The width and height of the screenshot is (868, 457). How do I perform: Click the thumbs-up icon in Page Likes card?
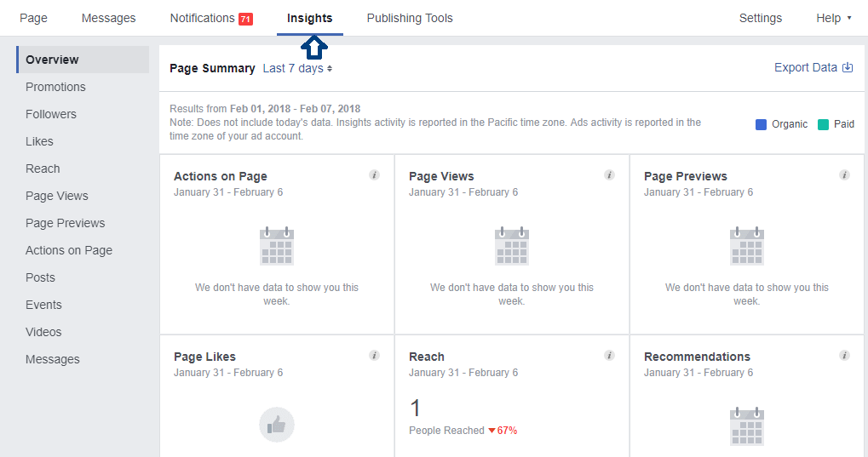click(x=277, y=425)
